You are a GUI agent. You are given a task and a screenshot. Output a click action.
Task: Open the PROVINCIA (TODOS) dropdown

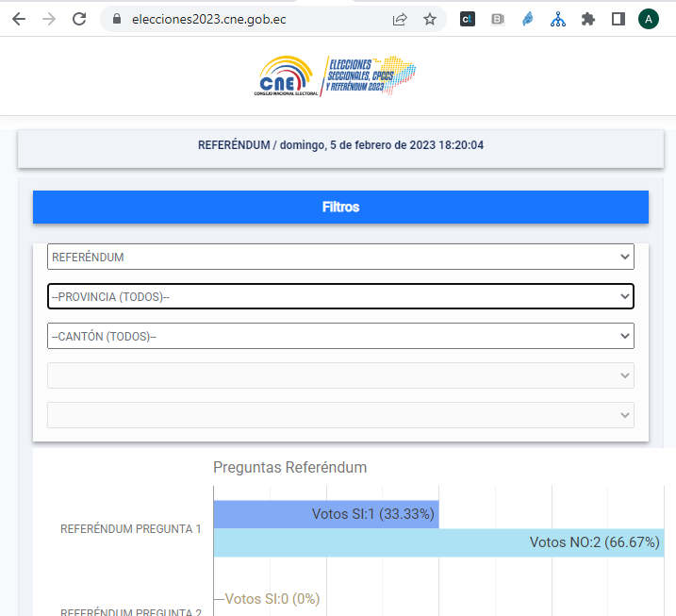(x=340, y=296)
